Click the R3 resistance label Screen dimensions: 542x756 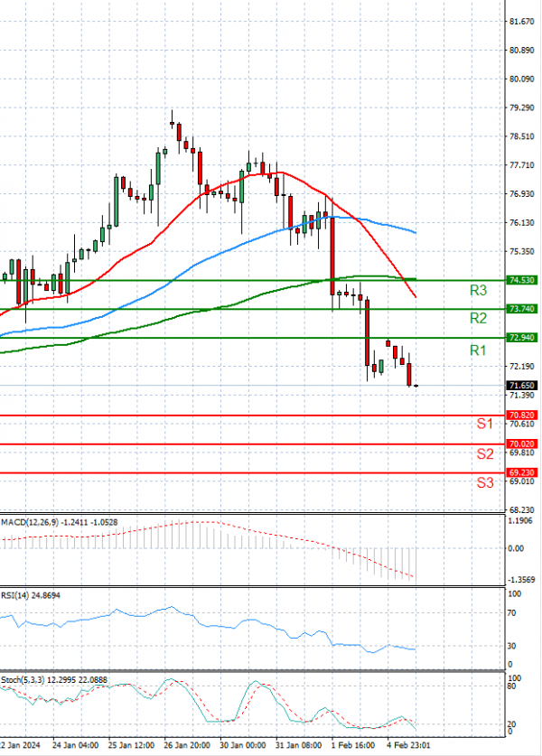pyautogui.click(x=478, y=291)
